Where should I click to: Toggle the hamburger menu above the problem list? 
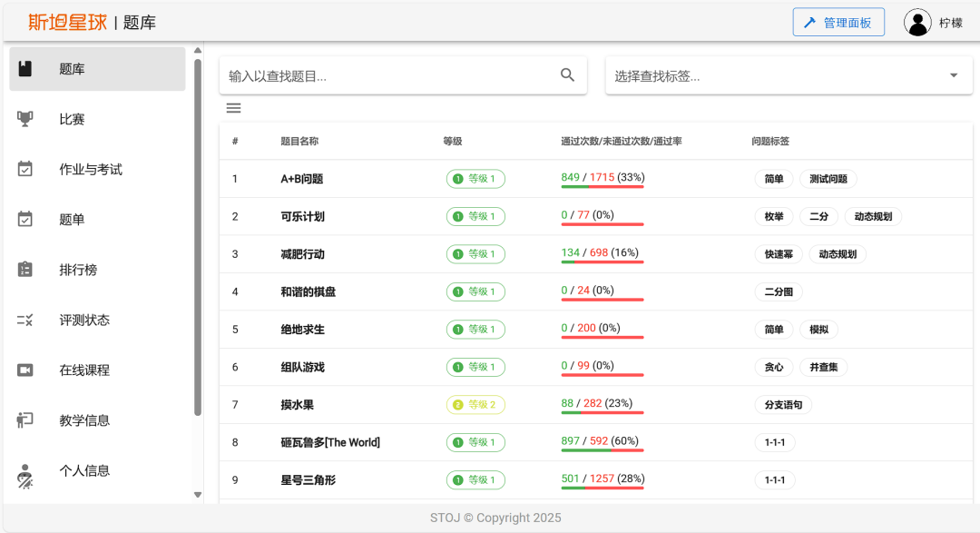[234, 107]
